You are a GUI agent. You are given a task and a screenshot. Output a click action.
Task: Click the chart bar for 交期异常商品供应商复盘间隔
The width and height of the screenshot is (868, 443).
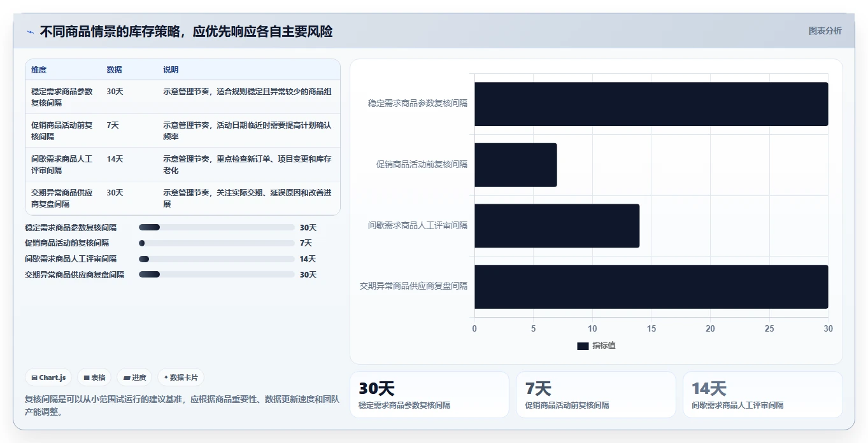click(651, 287)
